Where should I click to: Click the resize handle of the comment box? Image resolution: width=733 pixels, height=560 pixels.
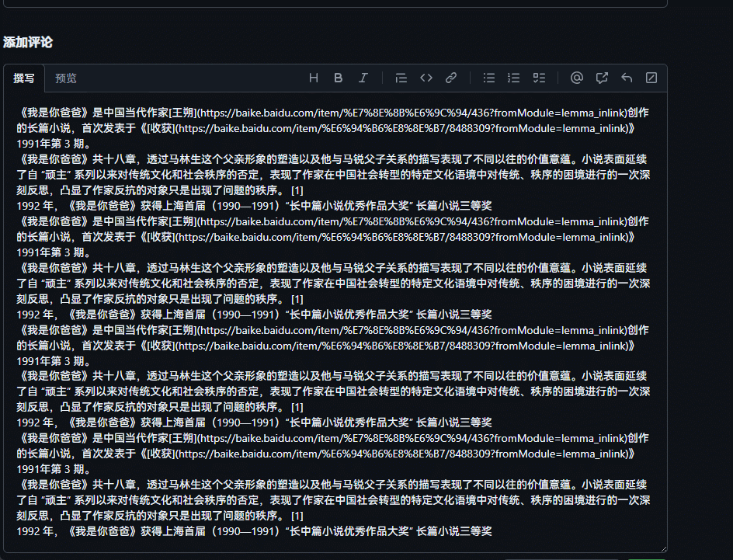(662, 548)
